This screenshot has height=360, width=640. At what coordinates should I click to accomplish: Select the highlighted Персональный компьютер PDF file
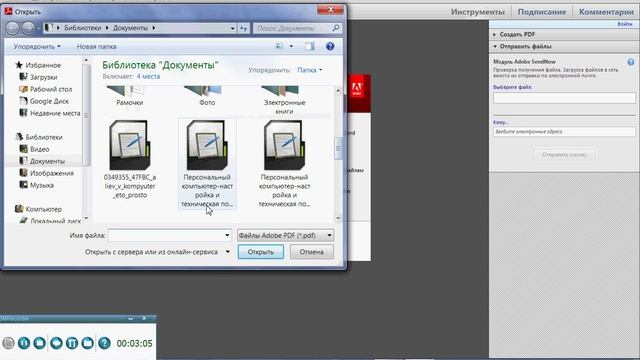(207, 164)
